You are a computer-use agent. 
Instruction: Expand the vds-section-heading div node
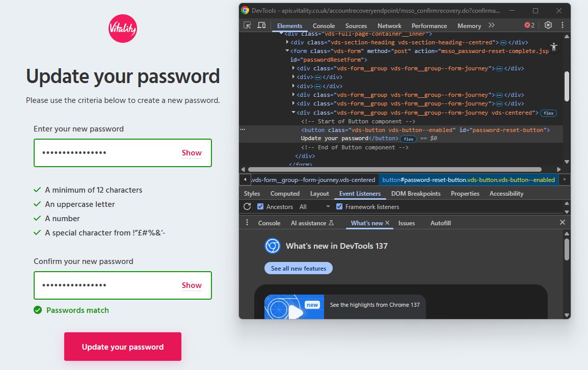coord(287,42)
